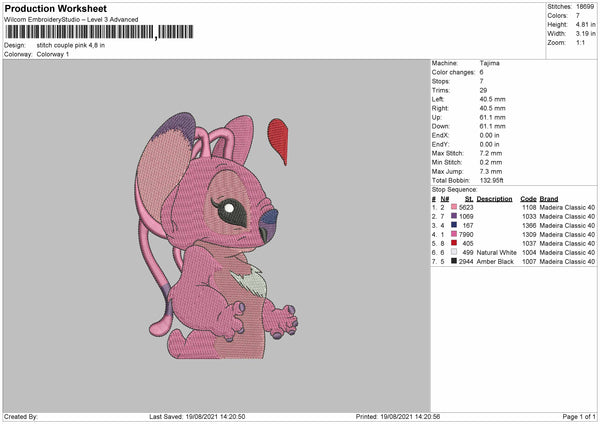Click the purple 1033 thread color swatch

[454, 216]
